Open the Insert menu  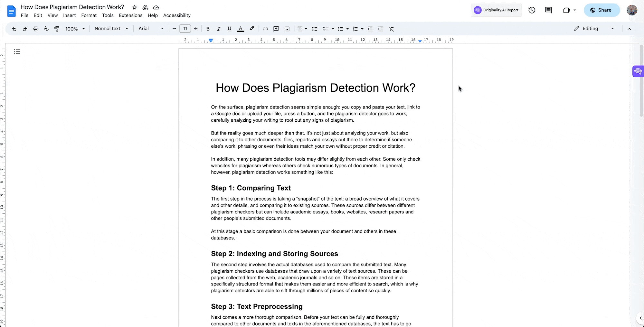(70, 15)
